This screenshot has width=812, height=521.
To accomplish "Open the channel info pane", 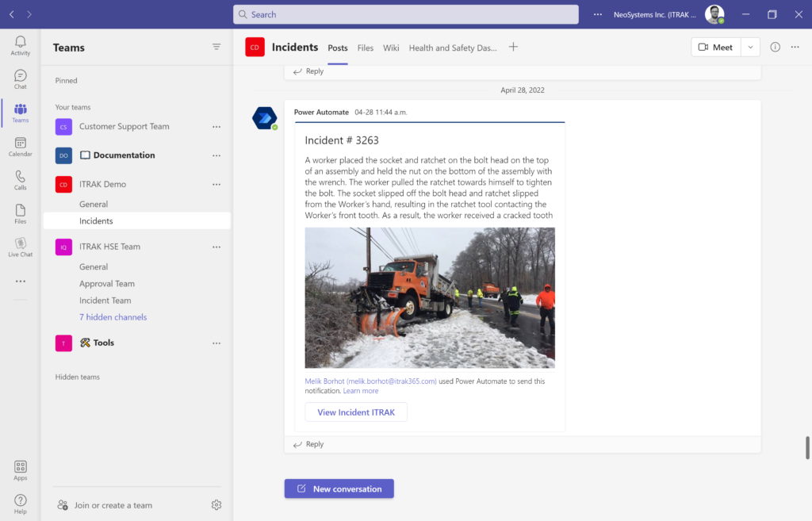I will pyautogui.click(x=775, y=47).
